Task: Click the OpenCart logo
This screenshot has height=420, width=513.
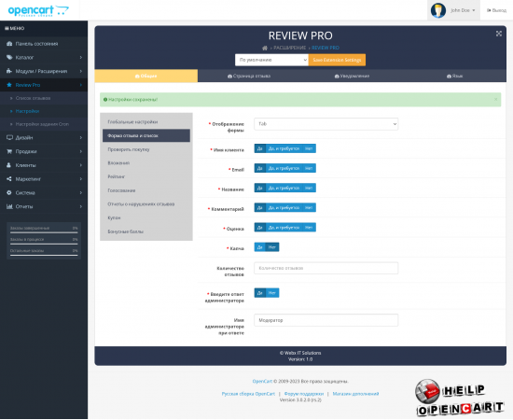Action: click(38, 10)
